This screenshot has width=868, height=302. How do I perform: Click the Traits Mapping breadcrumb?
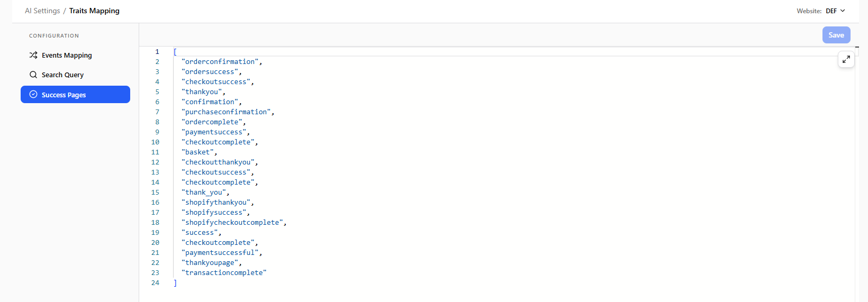[94, 11]
